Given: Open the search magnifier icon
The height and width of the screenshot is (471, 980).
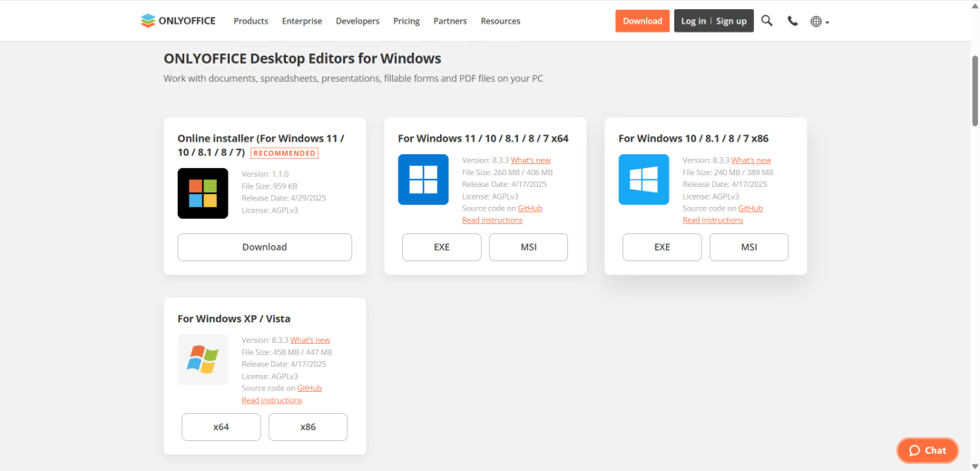Looking at the screenshot, I should point(767,21).
